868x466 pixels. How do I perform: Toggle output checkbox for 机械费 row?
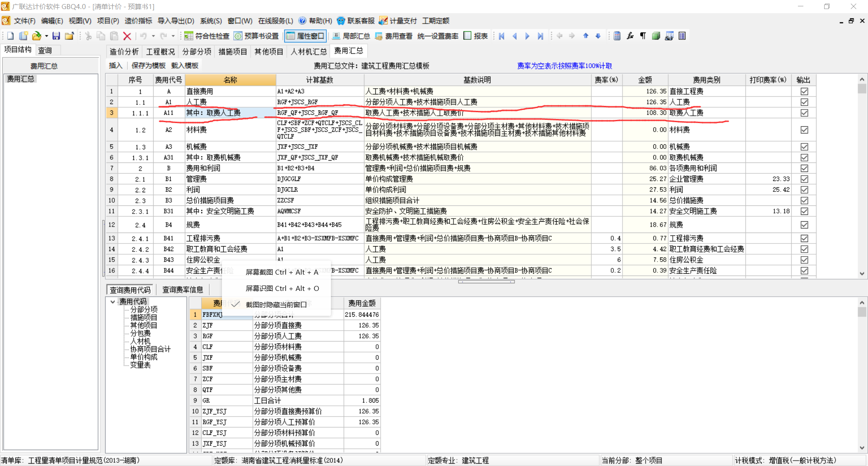(x=804, y=147)
